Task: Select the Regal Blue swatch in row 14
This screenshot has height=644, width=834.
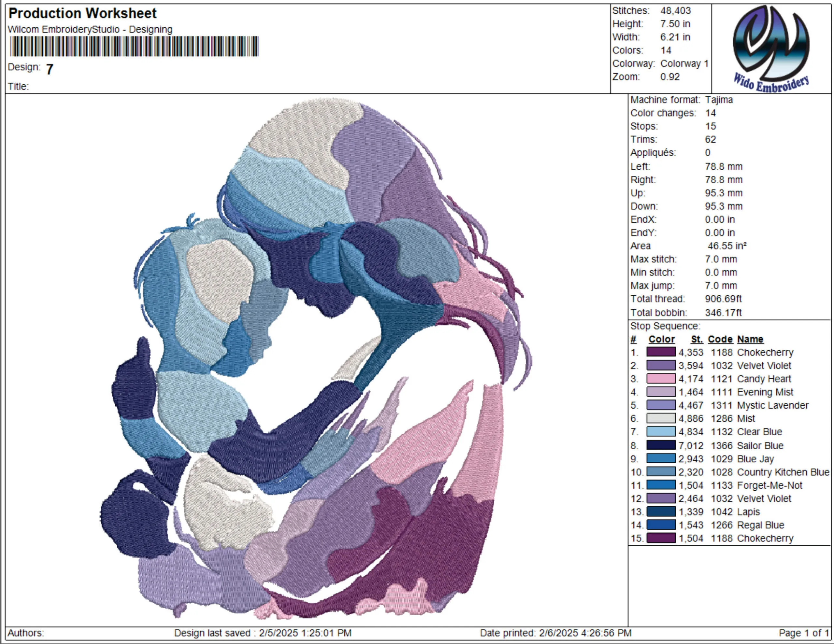Action: 661,525
